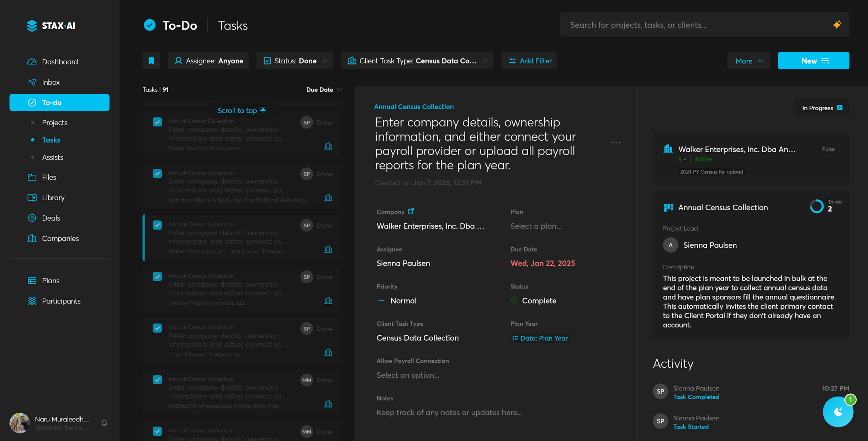The height and width of the screenshot is (441, 868).
Task: Open Companies in the sidebar
Action: pos(60,238)
